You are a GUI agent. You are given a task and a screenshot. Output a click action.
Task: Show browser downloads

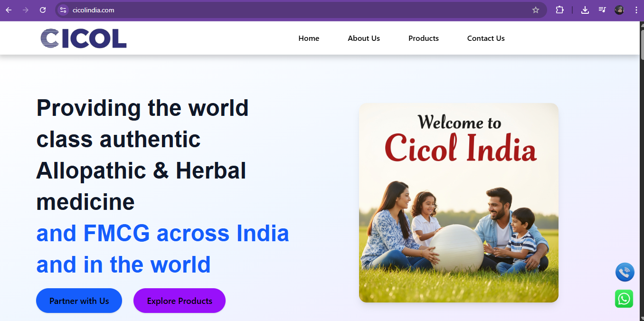pos(585,10)
